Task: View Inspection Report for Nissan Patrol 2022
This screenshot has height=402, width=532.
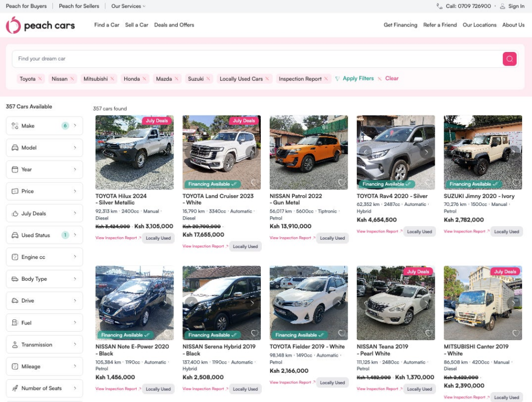Action: pos(292,238)
